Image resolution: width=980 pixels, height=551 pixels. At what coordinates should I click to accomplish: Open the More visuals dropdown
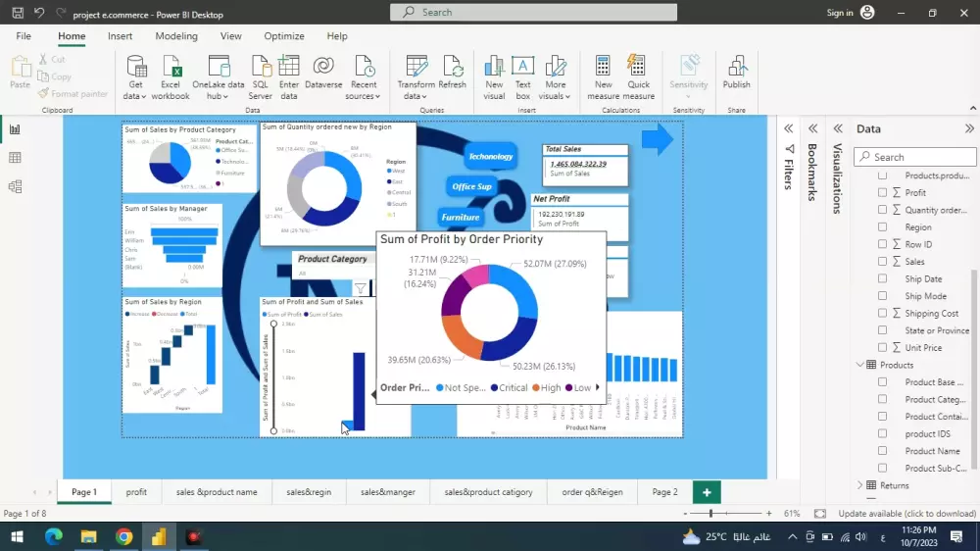(555, 77)
